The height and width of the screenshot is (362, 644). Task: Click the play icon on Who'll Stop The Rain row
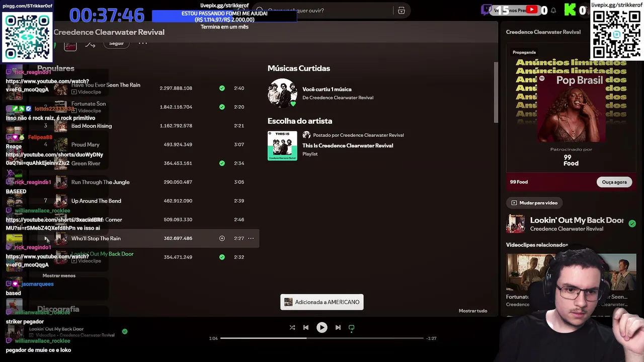pyautogui.click(x=46, y=239)
